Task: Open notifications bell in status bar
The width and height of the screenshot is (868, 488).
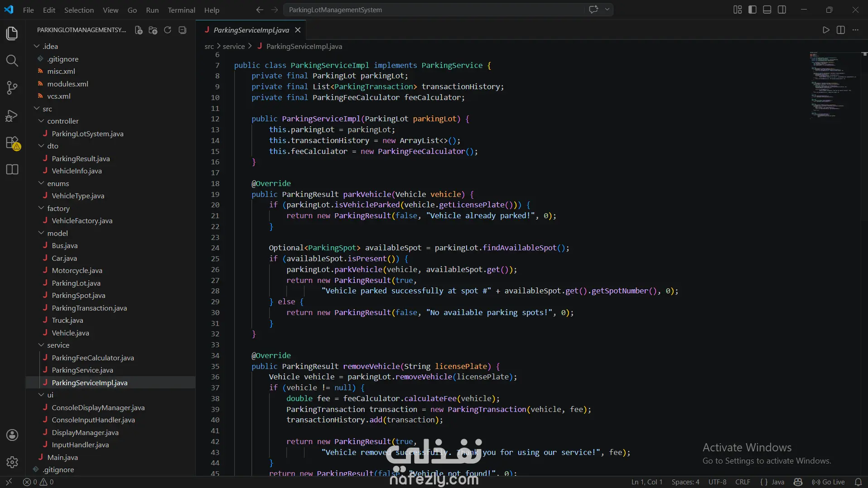Action: [x=858, y=482]
